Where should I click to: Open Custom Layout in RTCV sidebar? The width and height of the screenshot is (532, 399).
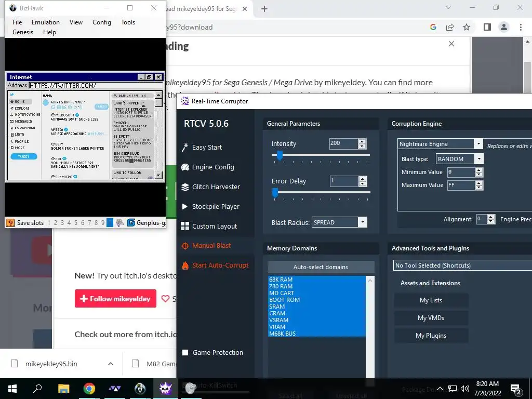click(209, 227)
